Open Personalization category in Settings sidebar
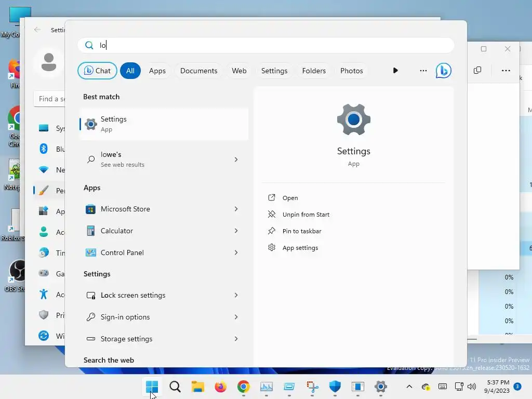532x399 pixels. [x=49, y=190]
